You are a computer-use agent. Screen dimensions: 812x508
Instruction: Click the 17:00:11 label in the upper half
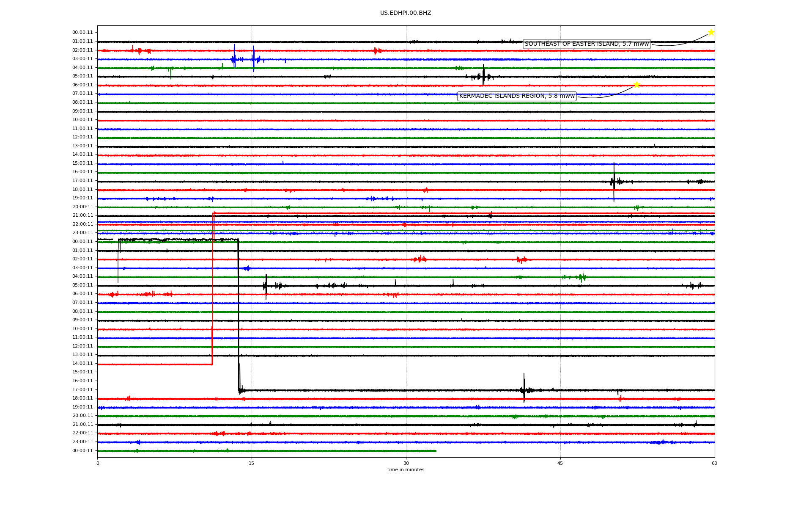tap(82, 181)
